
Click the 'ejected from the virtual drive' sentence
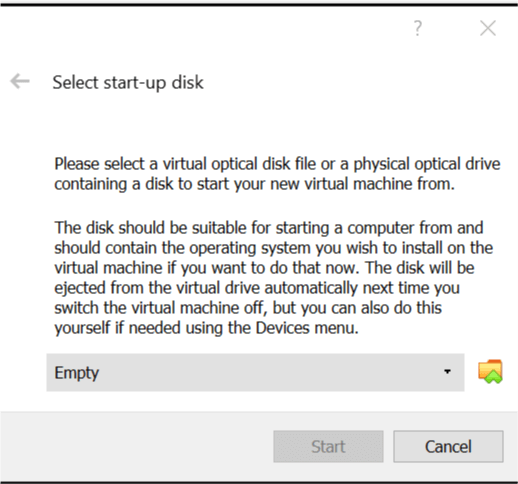(x=257, y=288)
